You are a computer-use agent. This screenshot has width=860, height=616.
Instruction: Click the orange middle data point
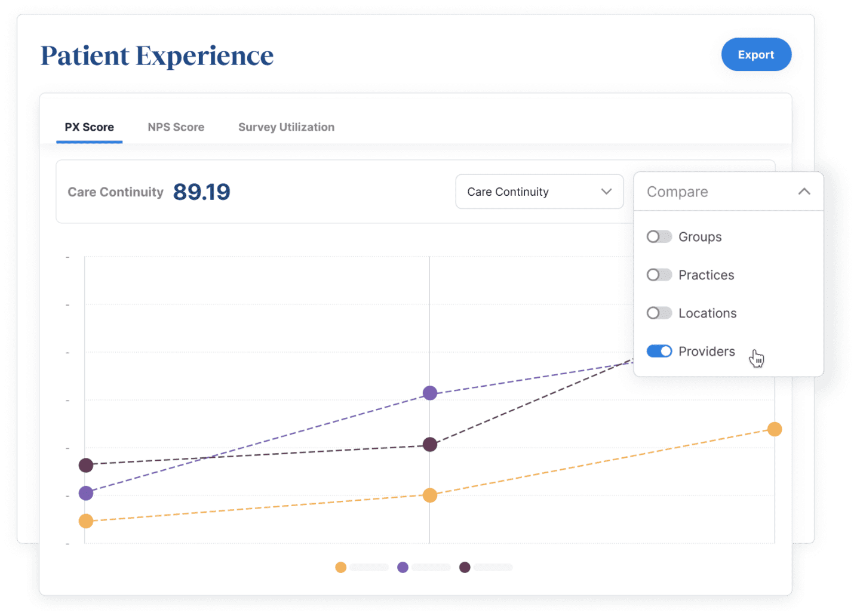tap(429, 495)
